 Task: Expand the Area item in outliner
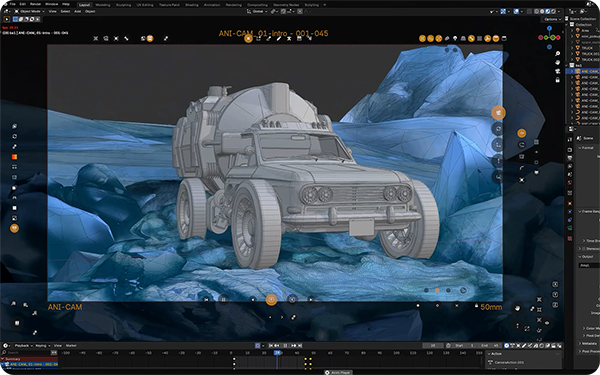572,31
